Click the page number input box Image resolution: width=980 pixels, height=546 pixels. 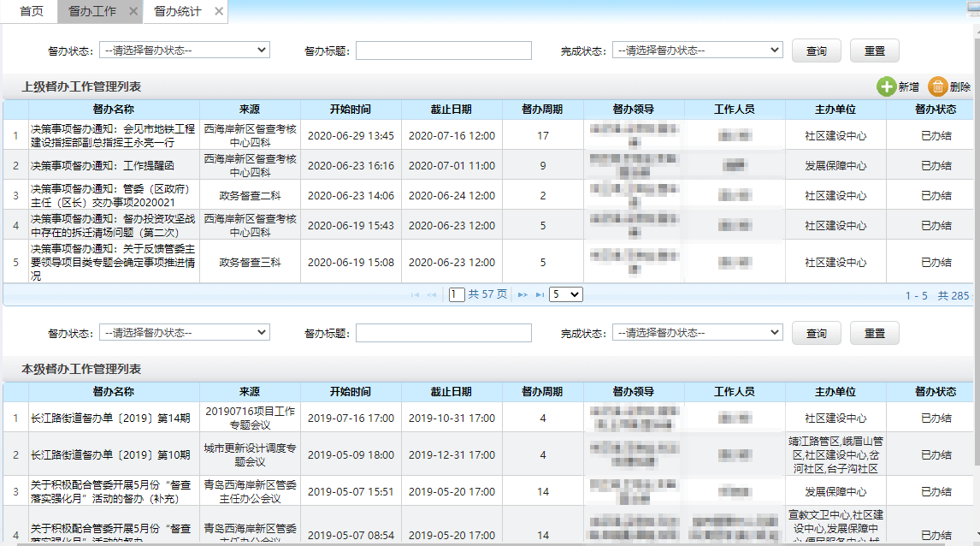457,294
